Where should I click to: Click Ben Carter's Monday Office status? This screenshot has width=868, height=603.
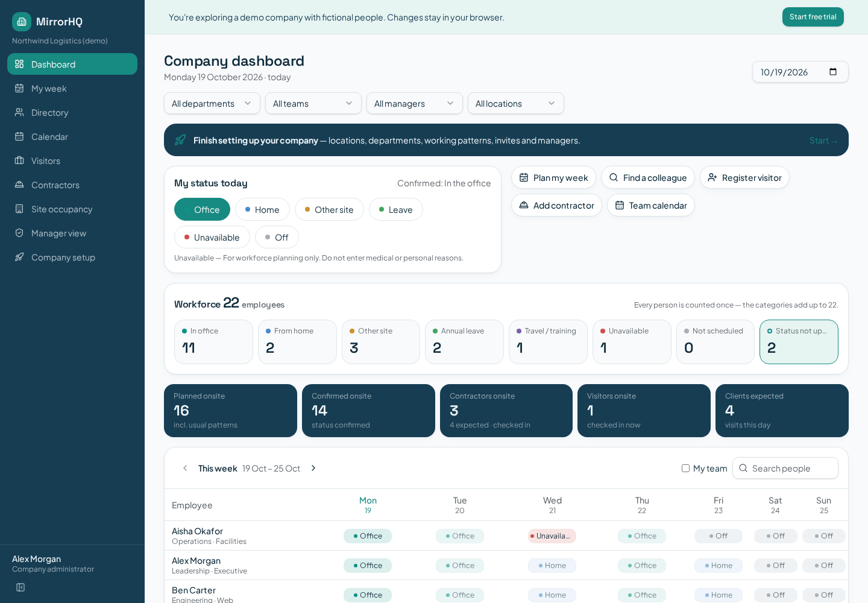(368, 595)
